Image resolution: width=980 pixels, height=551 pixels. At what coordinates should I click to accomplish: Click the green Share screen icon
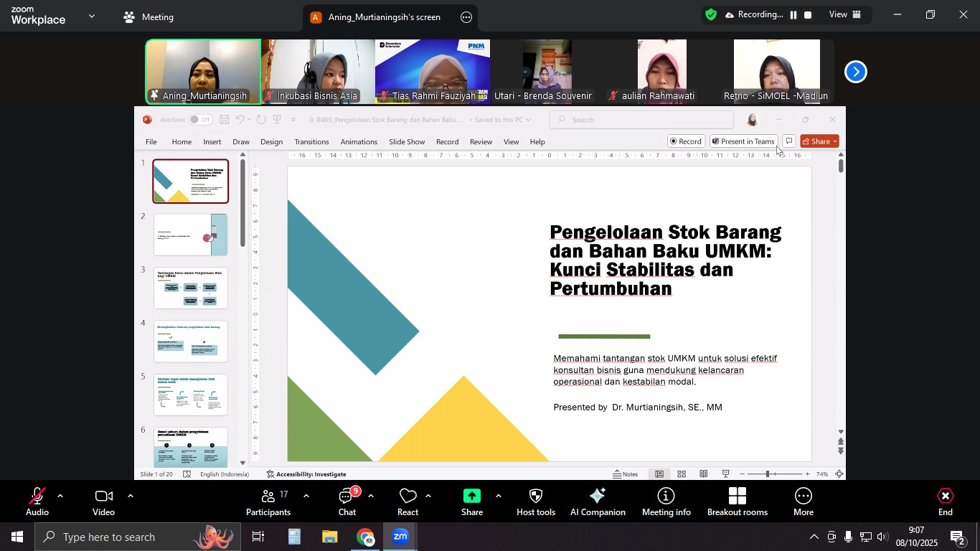point(471,497)
